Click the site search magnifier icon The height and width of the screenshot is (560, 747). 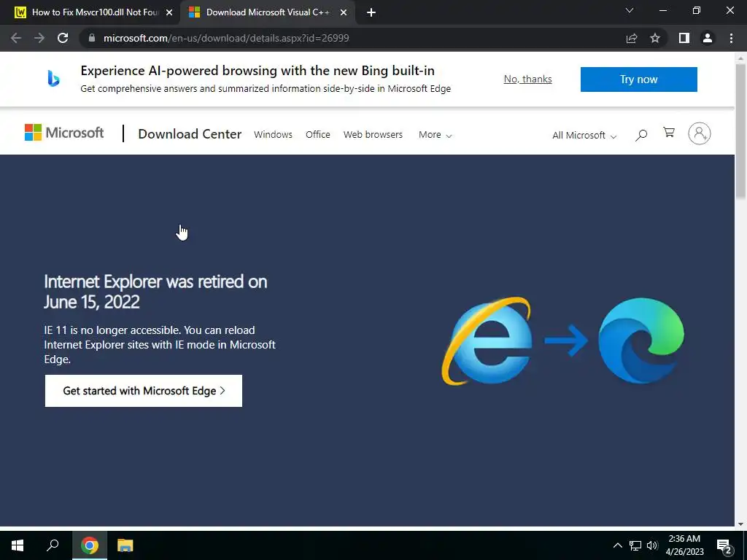641,135
